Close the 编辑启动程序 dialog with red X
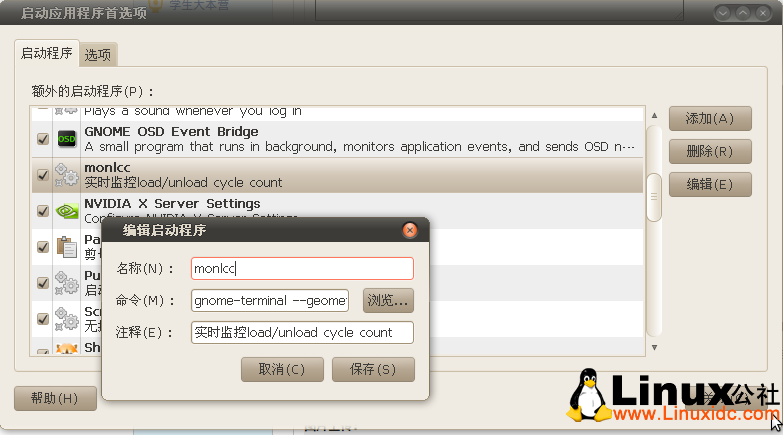This screenshot has width=783, height=435. pyautogui.click(x=410, y=231)
